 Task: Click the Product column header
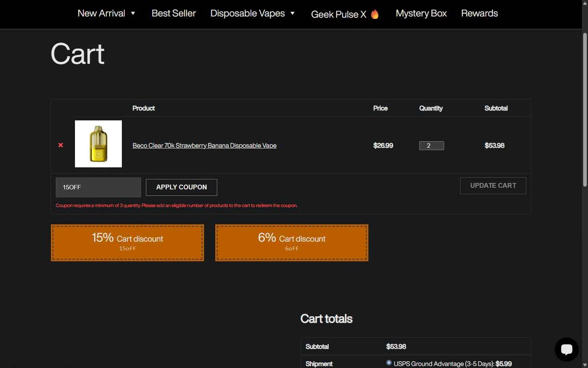click(x=143, y=108)
